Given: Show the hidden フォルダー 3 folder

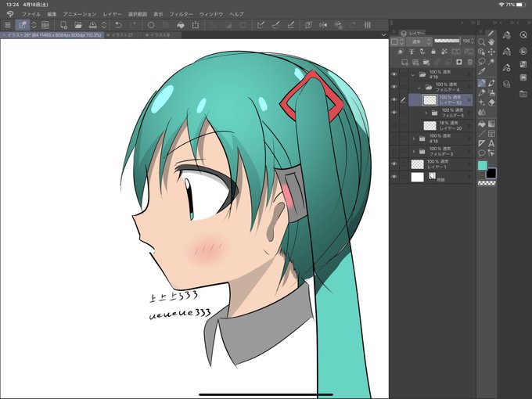Looking at the screenshot, I should click(x=394, y=151).
